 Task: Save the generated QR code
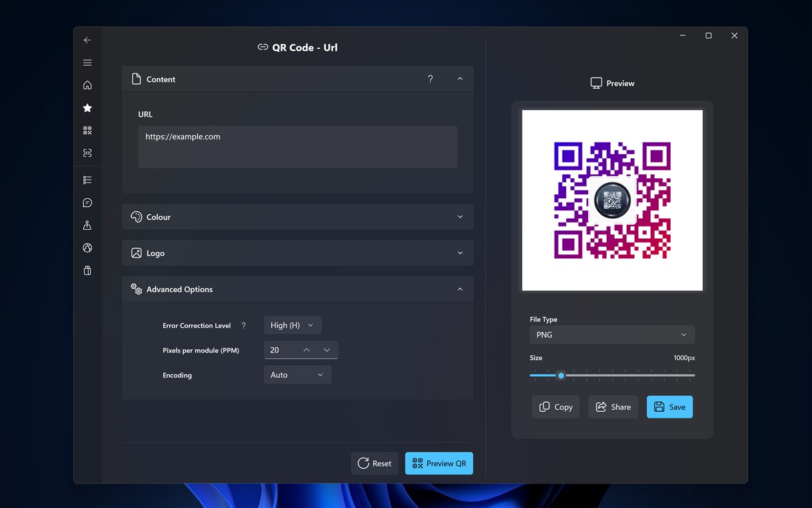pyautogui.click(x=669, y=407)
